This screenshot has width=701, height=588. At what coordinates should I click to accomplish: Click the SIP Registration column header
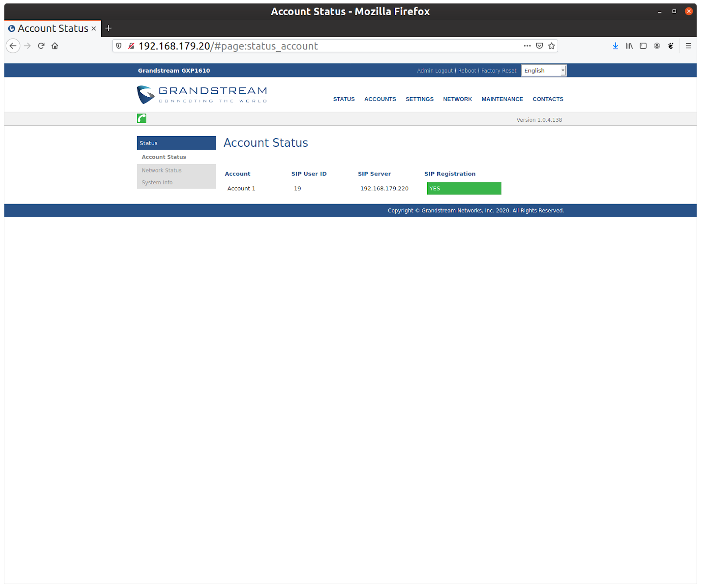[x=450, y=174]
